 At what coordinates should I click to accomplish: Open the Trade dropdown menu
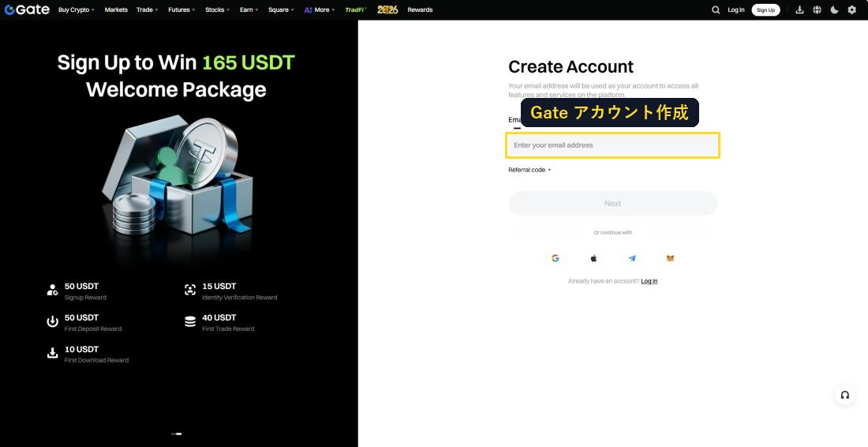(x=148, y=10)
